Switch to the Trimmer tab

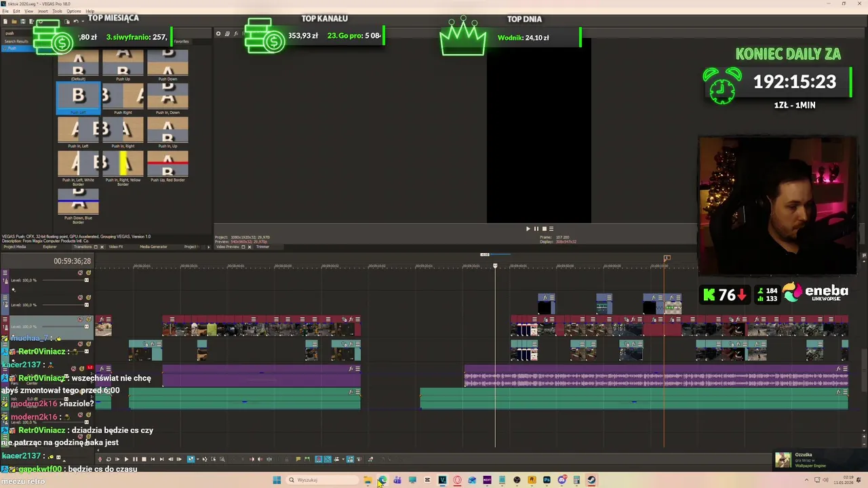pyautogui.click(x=262, y=247)
